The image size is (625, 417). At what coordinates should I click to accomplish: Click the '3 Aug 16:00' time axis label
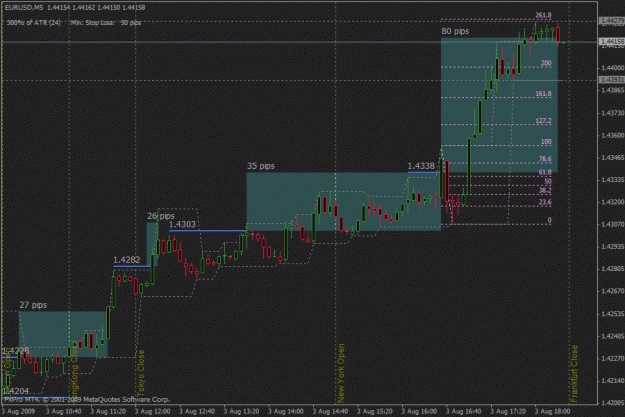point(419,411)
